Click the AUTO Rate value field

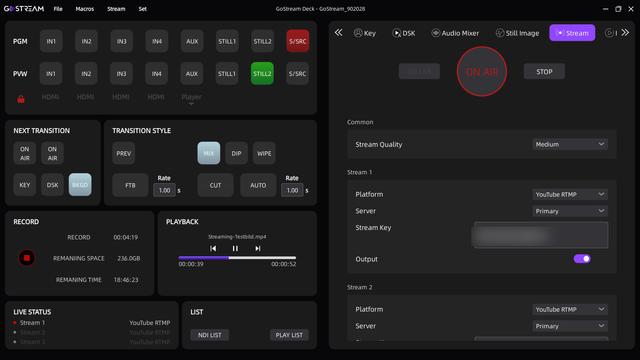[292, 191]
